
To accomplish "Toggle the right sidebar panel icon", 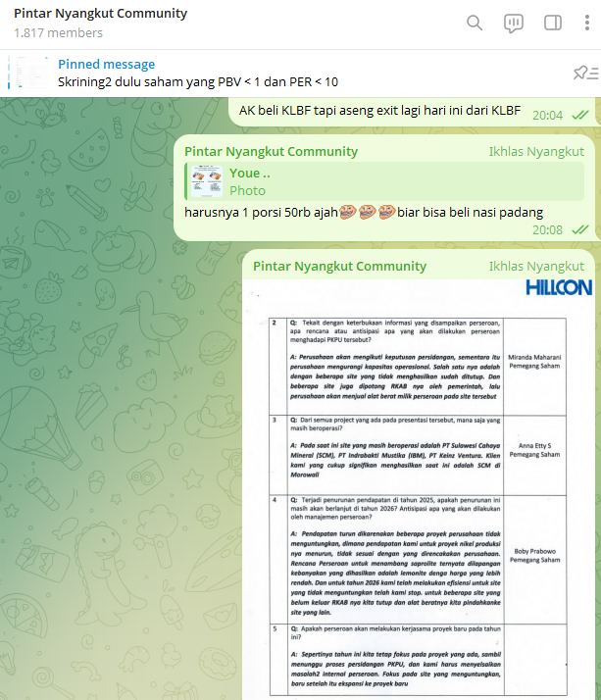I will [x=553, y=23].
